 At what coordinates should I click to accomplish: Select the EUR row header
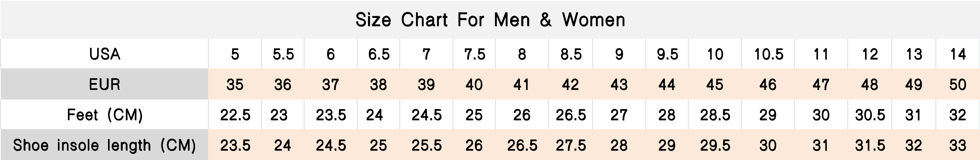[105, 84]
